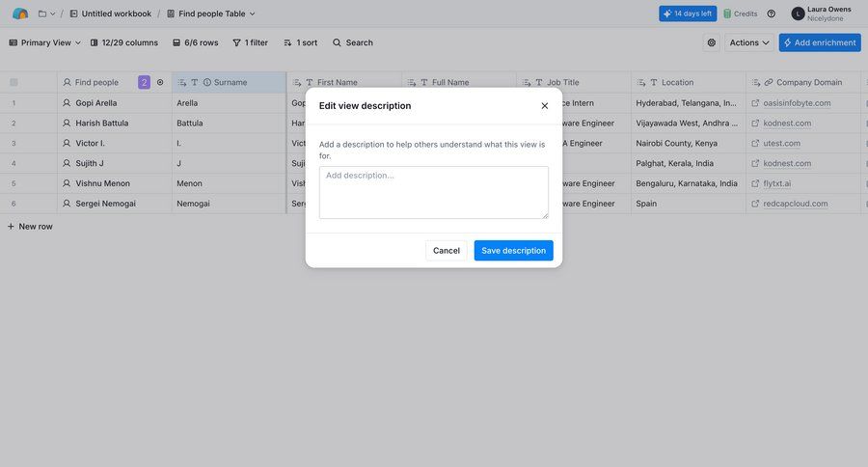Click row number 3

click(x=14, y=144)
